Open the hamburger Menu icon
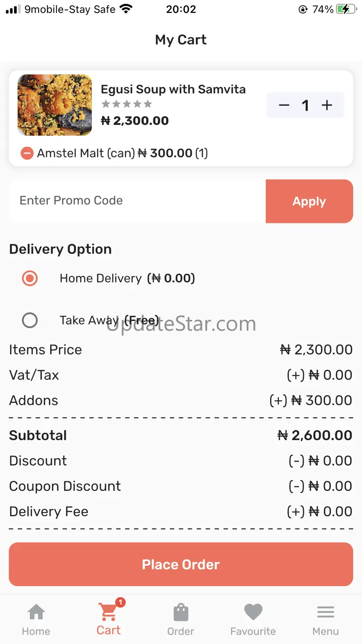The height and width of the screenshot is (644, 362). [x=325, y=612]
